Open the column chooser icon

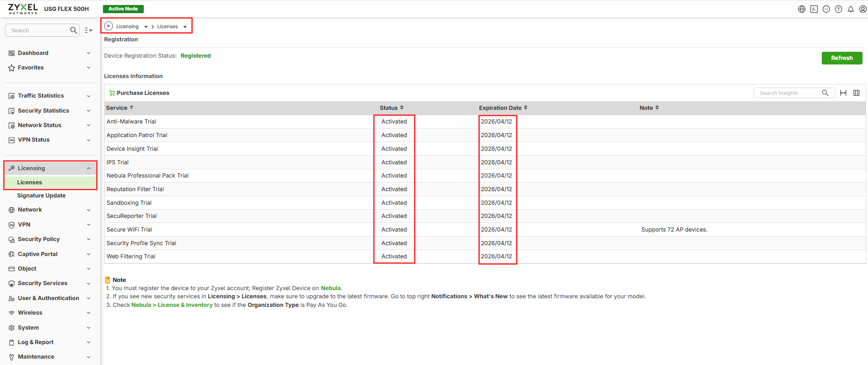pos(857,93)
